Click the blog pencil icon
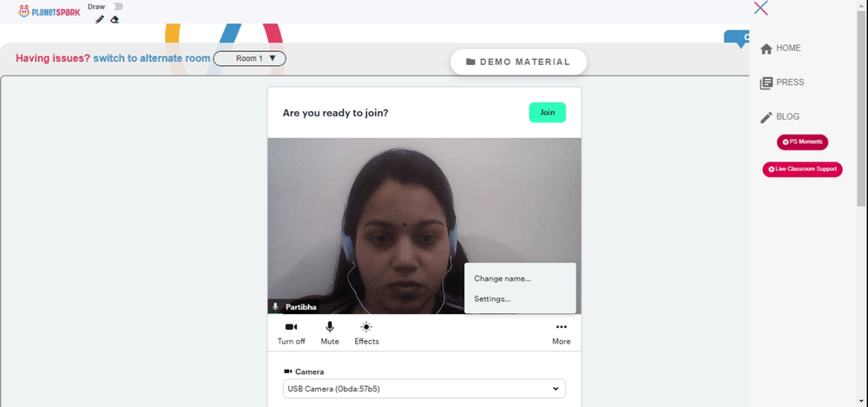This screenshot has width=868, height=407. pos(766,117)
